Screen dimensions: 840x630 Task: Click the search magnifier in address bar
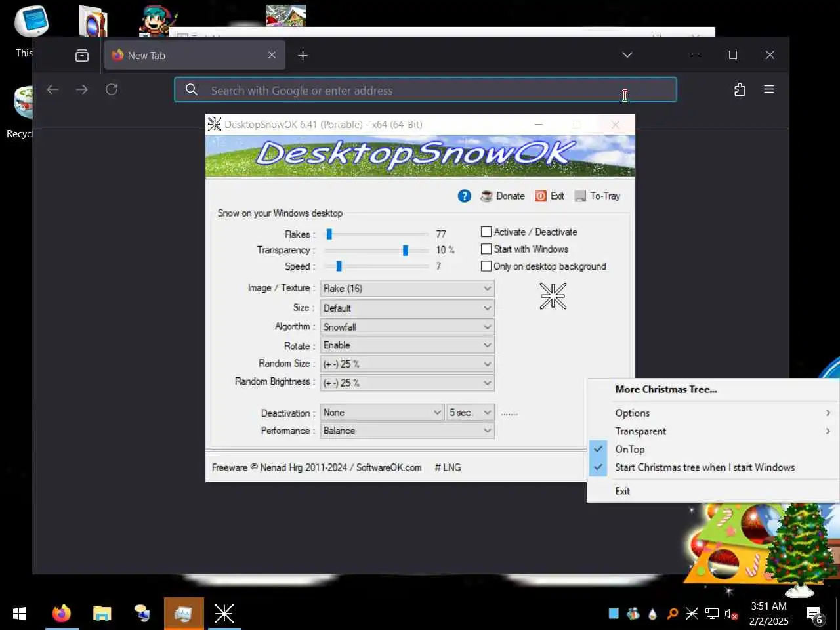(x=191, y=89)
